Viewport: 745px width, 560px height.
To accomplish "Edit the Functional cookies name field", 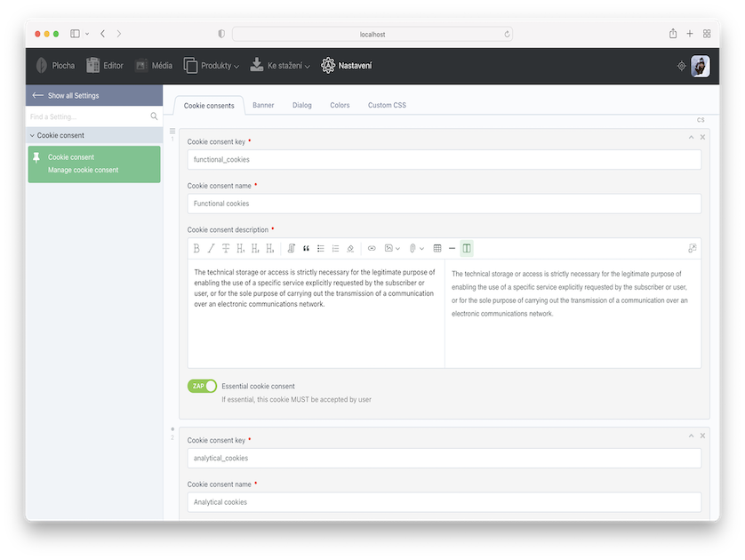I will pyautogui.click(x=445, y=204).
